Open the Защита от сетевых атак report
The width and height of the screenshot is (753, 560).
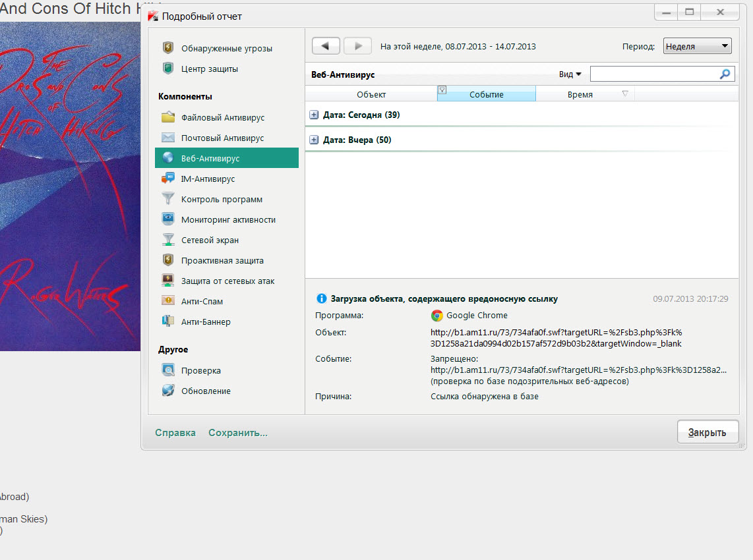tap(227, 281)
